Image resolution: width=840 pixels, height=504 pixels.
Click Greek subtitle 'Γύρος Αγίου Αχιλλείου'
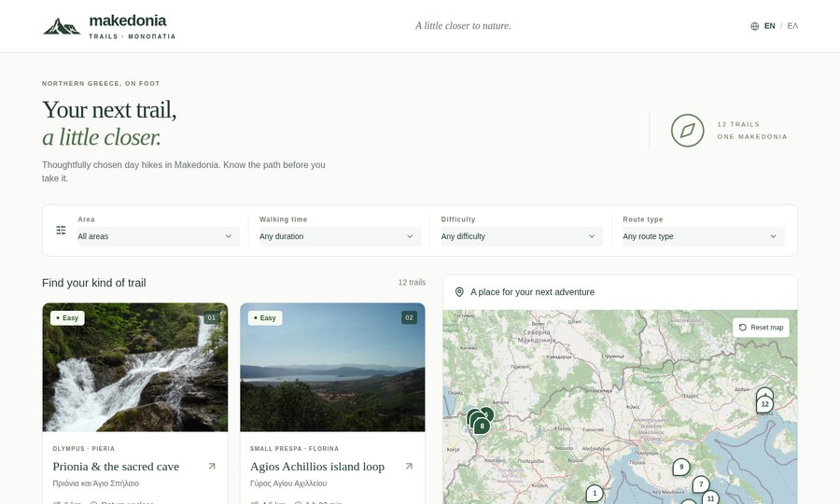coord(288,483)
